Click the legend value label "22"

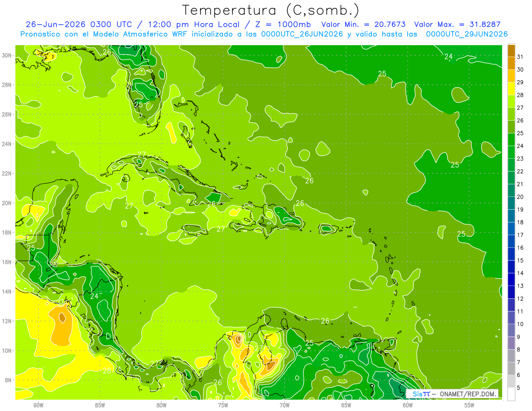pos(520,172)
